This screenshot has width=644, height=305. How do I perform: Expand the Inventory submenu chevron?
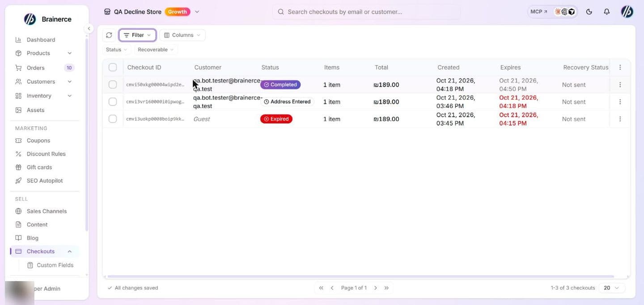tap(69, 96)
